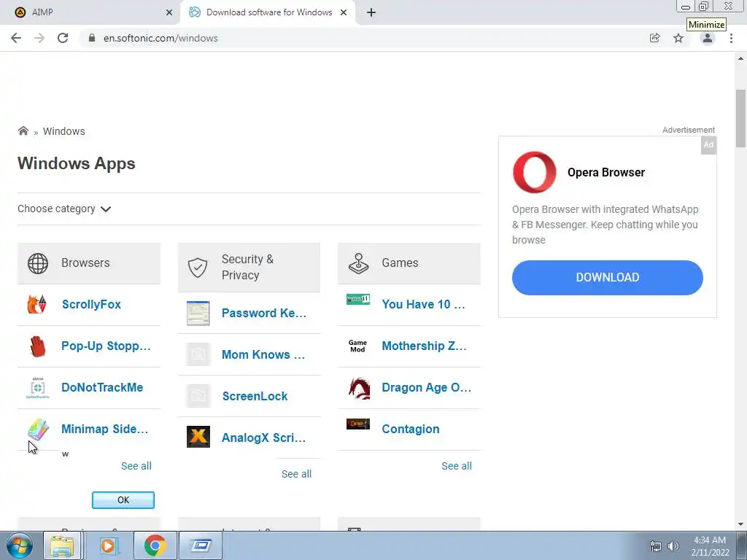Open the Windows Start menu

click(20, 545)
